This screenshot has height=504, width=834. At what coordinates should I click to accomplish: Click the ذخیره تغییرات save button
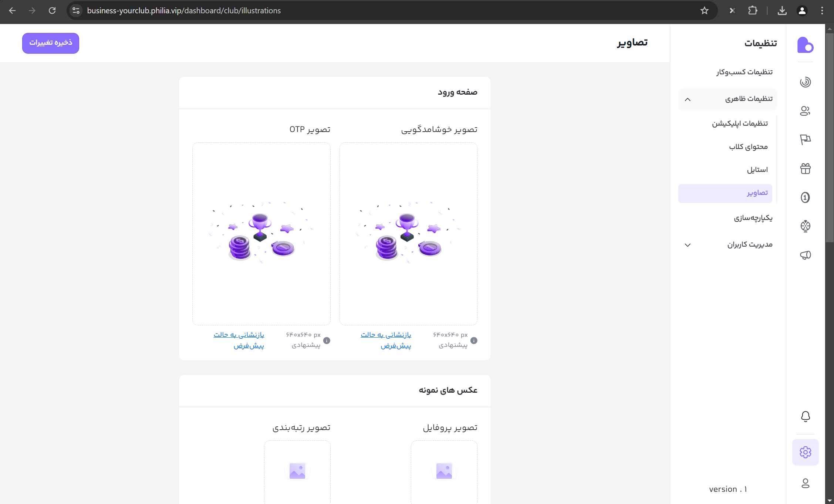51,43
